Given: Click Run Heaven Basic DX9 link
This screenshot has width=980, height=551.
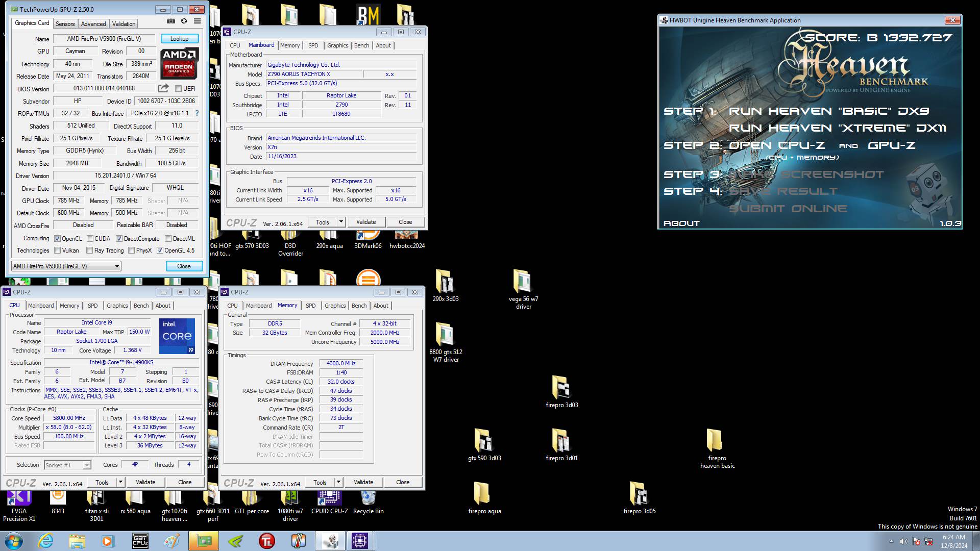Looking at the screenshot, I should [829, 111].
